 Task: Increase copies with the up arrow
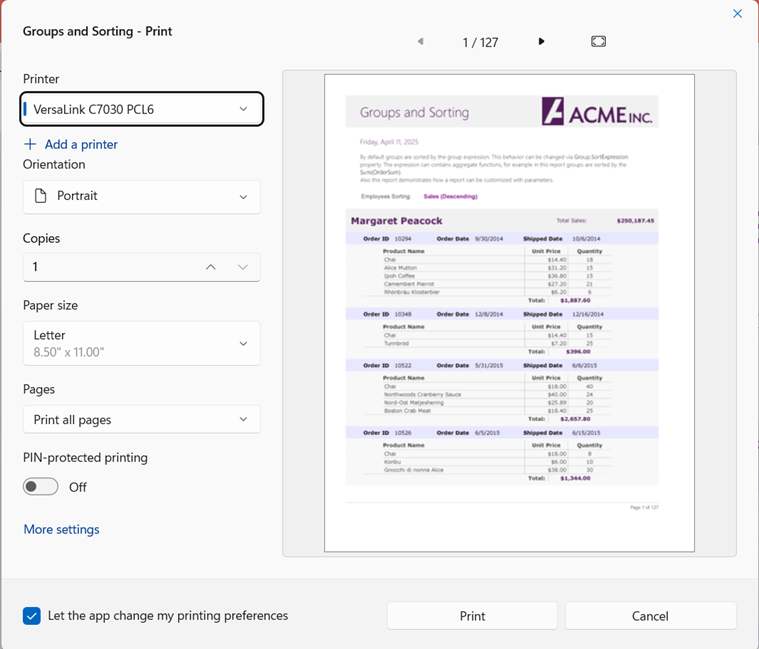click(210, 267)
